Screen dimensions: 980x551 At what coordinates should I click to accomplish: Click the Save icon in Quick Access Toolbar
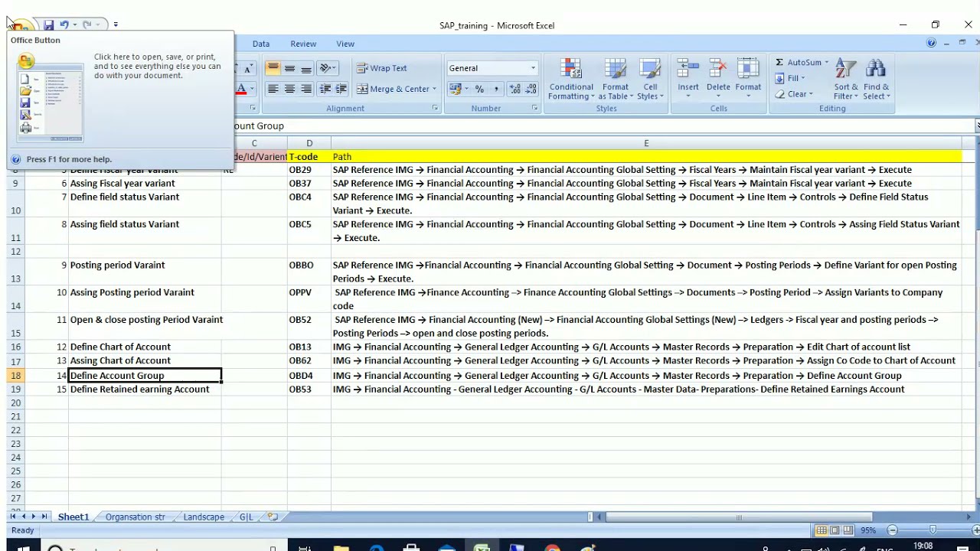[x=48, y=25]
